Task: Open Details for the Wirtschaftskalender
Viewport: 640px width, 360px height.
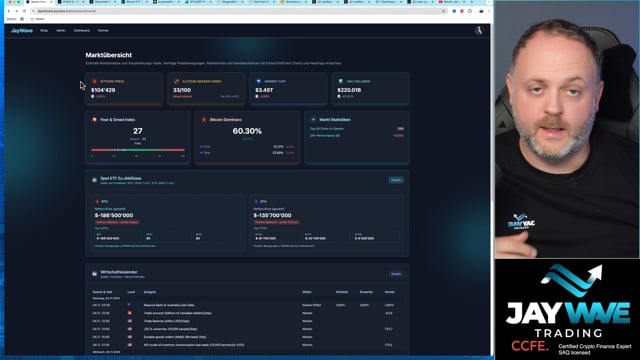Action: (396, 274)
